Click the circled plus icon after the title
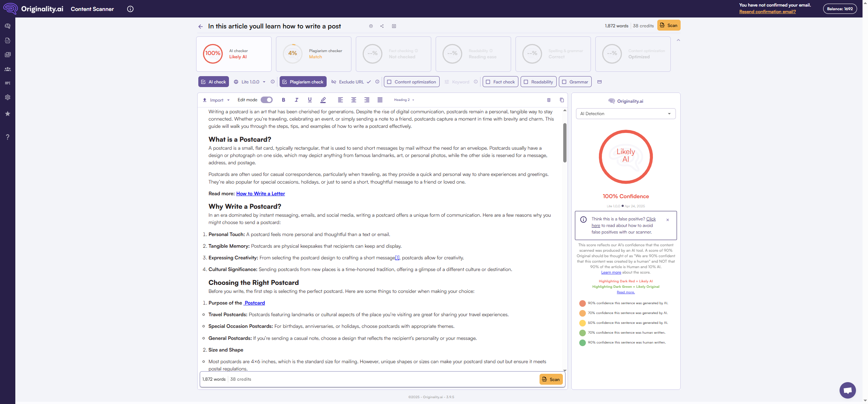Screen dimensions: 868x404 [371, 26]
